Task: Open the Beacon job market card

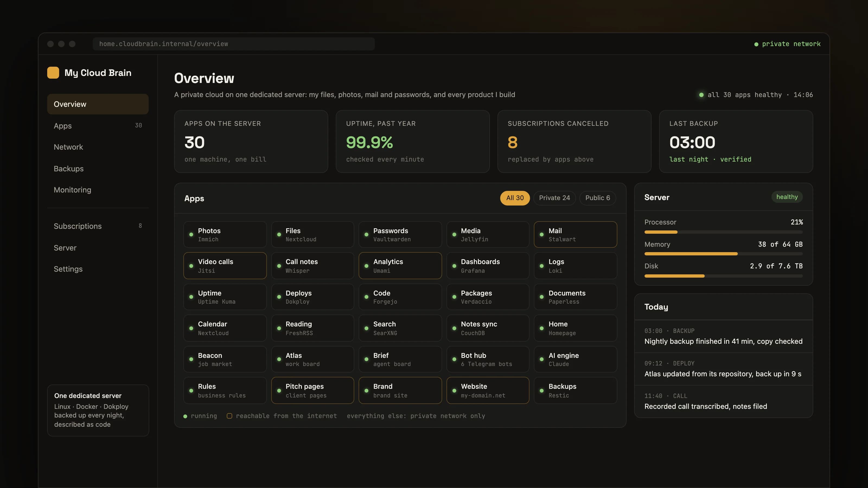Action: coord(225,359)
